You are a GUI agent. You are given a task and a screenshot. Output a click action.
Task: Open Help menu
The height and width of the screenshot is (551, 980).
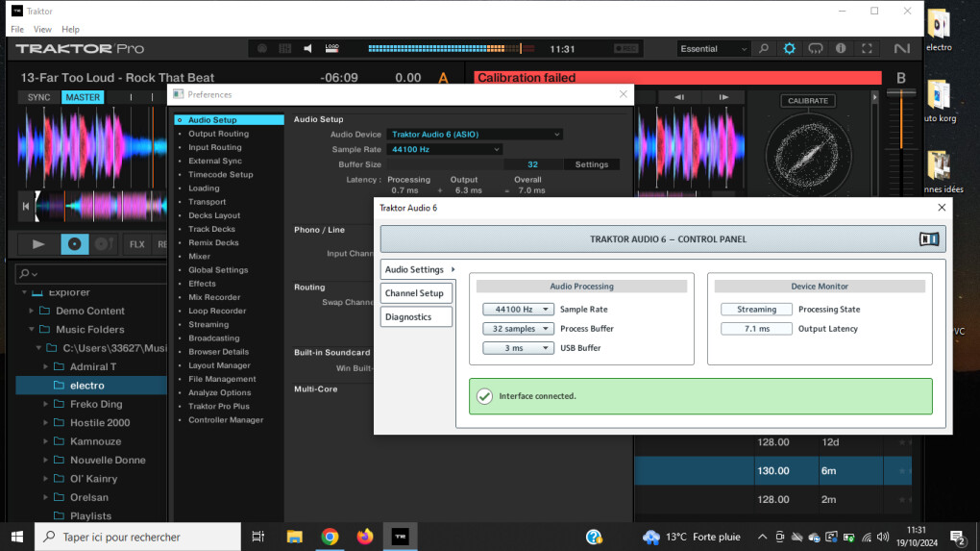(x=71, y=30)
